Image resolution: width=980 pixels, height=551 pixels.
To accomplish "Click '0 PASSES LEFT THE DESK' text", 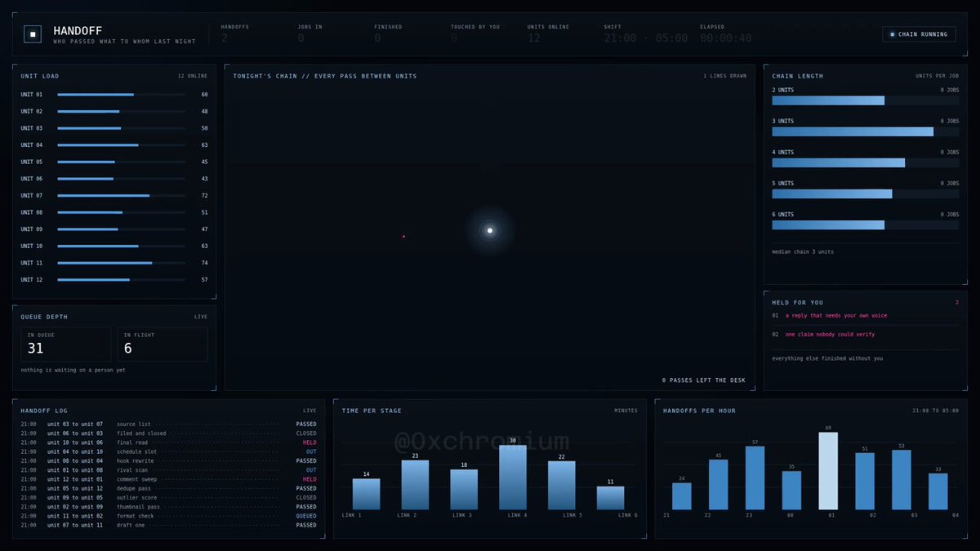I will (x=704, y=380).
